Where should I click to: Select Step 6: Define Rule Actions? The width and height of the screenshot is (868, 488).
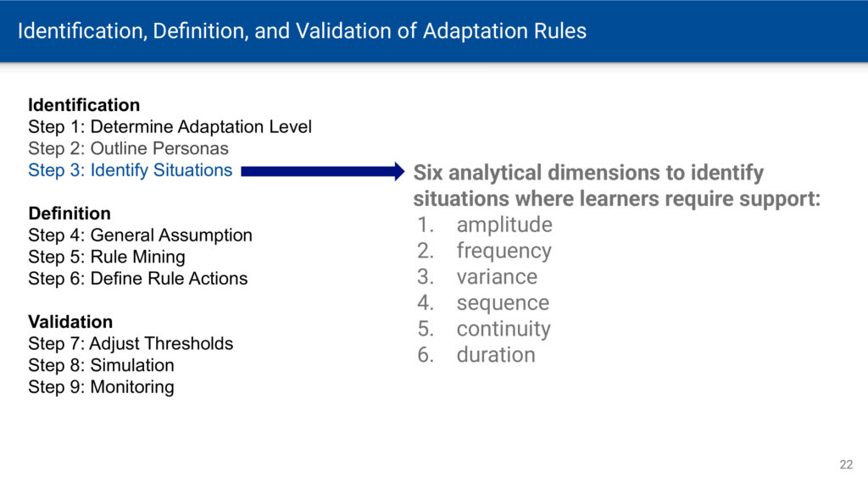point(138,278)
